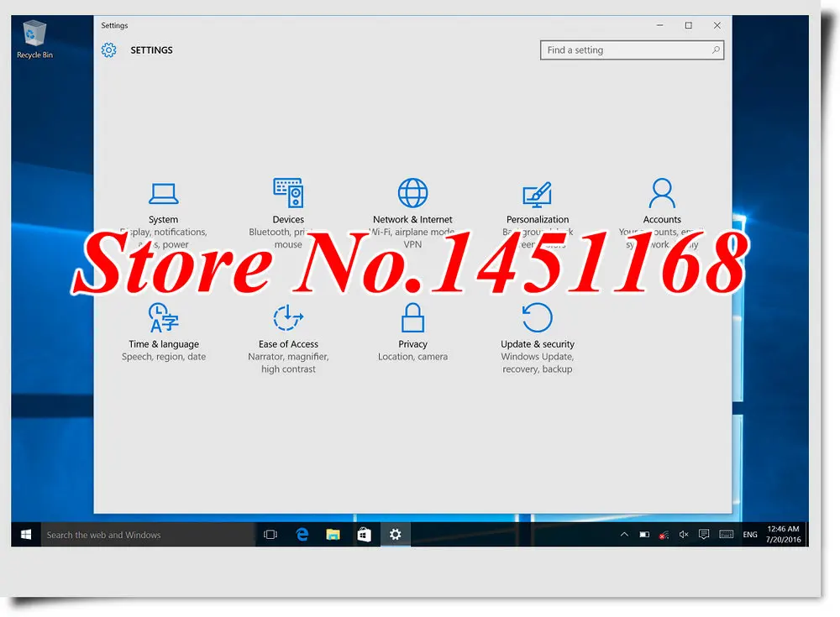Open the touch keyboard tray icon
The height and width of the screenshot is (617, 840).
(x=727, y=535)
